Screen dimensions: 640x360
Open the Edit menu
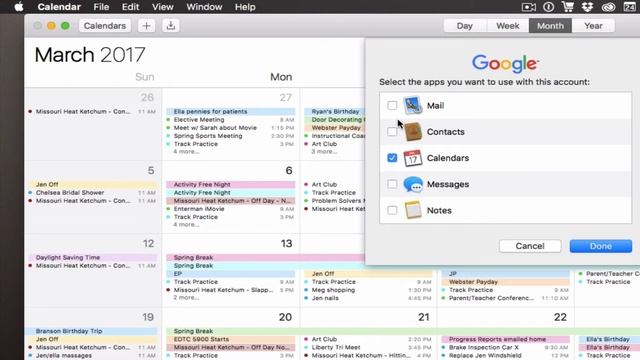point(130,7)
